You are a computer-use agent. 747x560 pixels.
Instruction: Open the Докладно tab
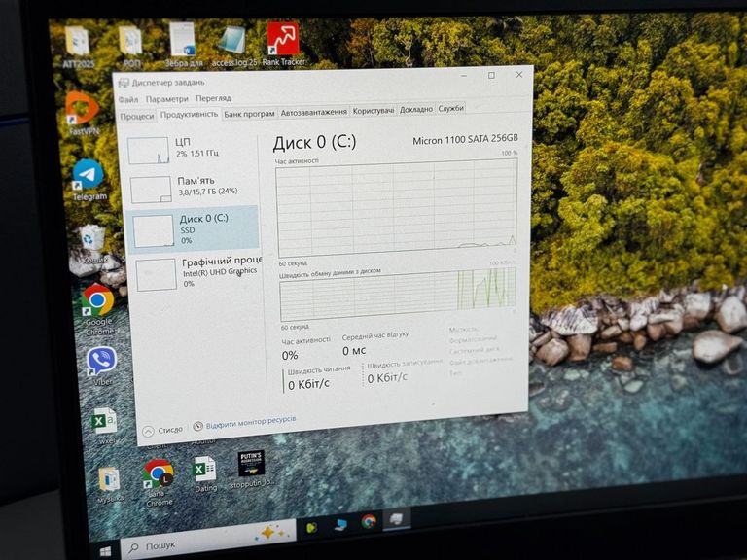(x=415, y=109)
